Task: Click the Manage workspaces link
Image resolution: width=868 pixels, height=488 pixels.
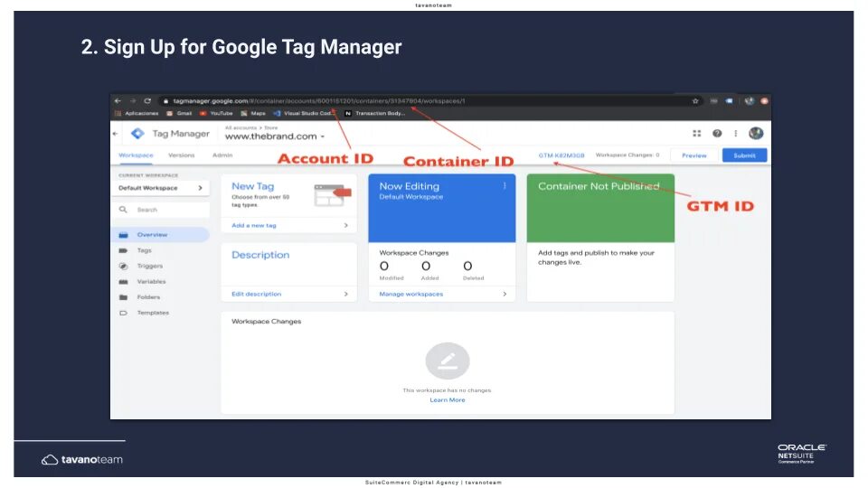Action: click(x=410, y=294)
